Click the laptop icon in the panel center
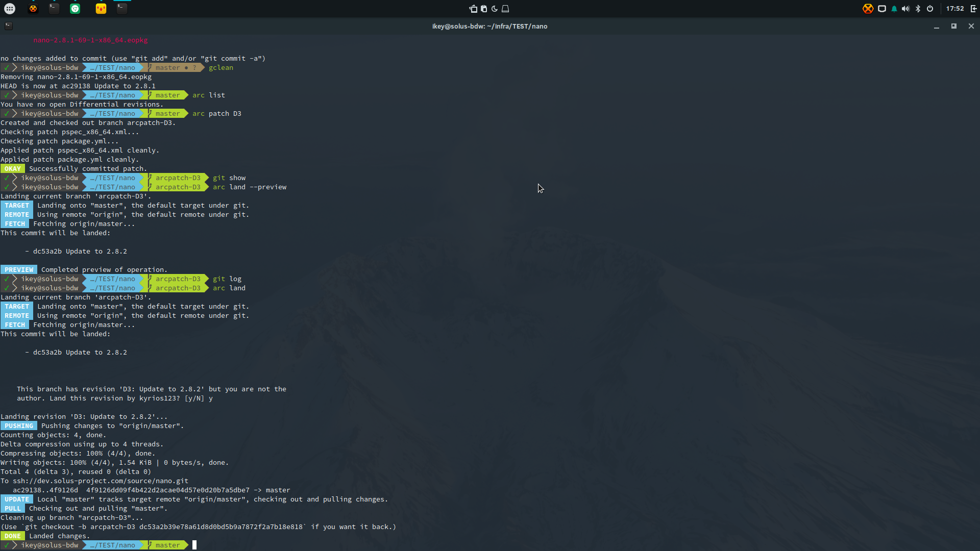The image size is (980, 551). point(505,9)
